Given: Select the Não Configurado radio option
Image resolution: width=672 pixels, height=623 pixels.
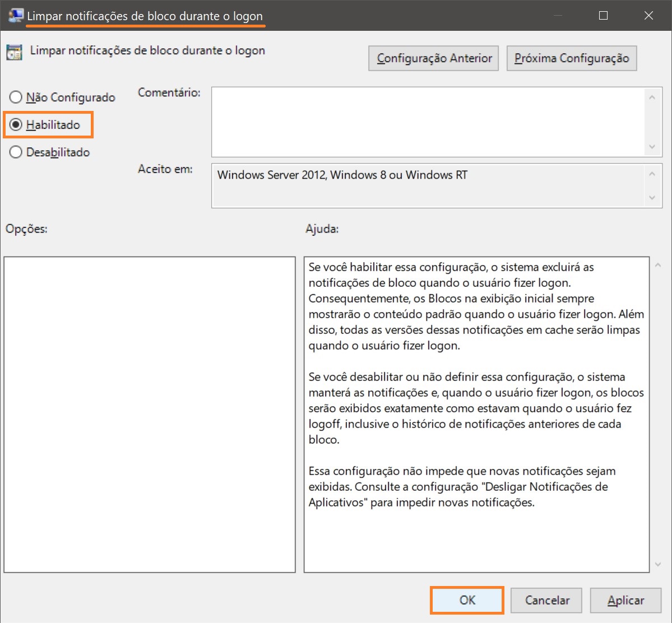Looking at the screenshot, I should pyautogui.click(x=16, y=97).
